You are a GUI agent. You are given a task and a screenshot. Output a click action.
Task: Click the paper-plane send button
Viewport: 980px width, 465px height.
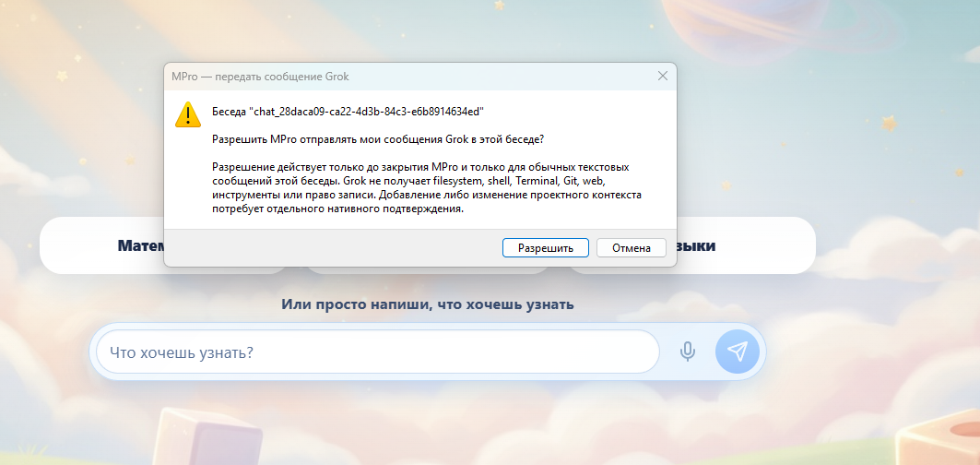(x=738, y=352)
